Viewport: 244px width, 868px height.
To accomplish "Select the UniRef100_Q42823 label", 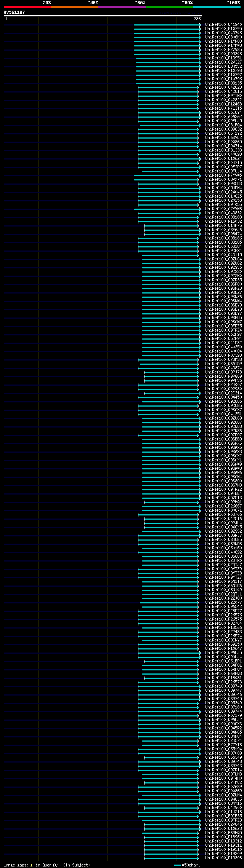I will (x=223, y=87).
